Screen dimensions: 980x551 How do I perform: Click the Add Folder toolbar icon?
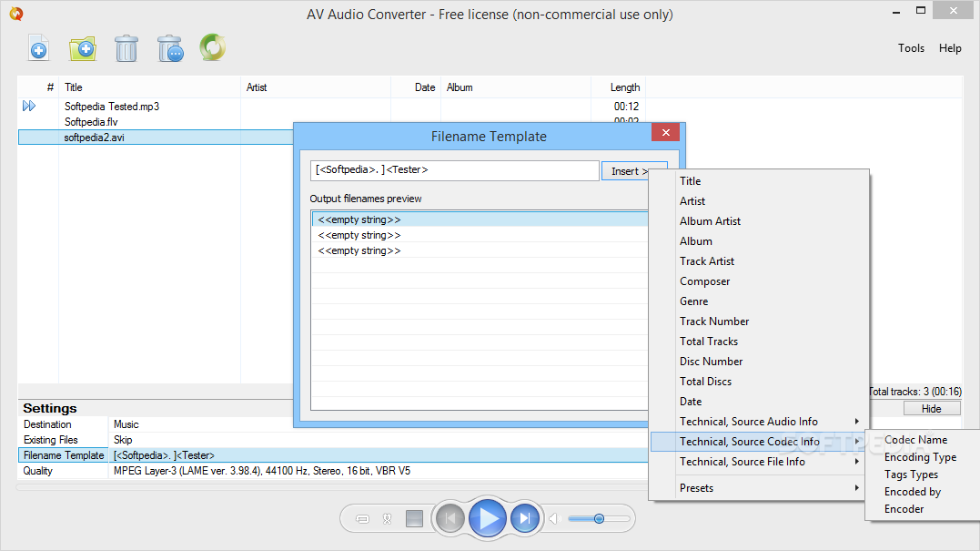pyautogui.click(x=83, y=48)
